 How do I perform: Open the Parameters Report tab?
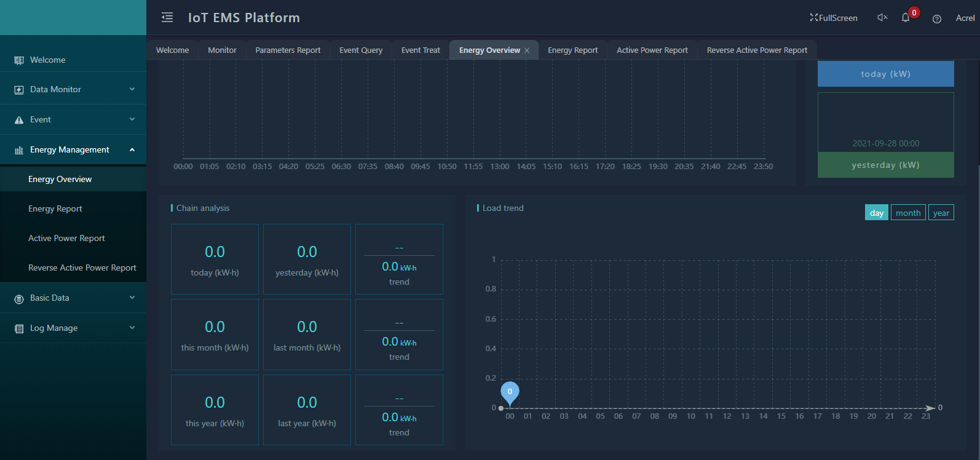point(288,50)
